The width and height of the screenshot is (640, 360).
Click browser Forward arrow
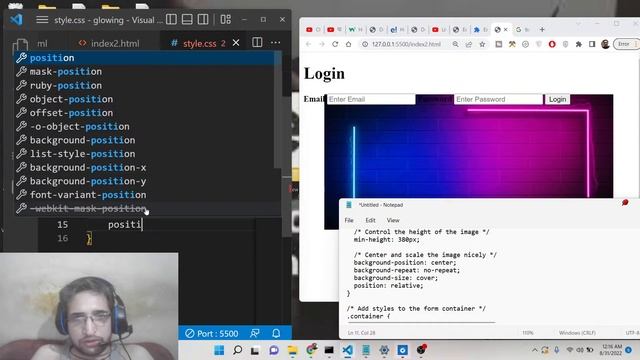pyautogui.click(x=322, y=44)
